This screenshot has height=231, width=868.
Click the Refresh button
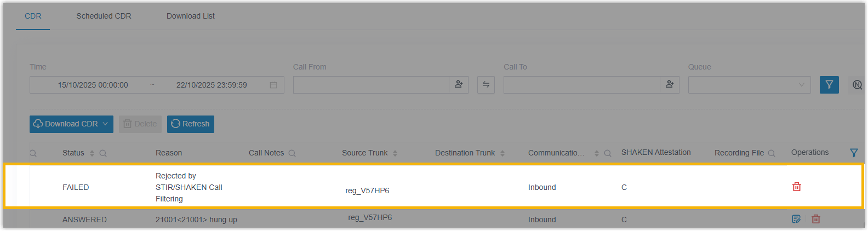point(191,124)
